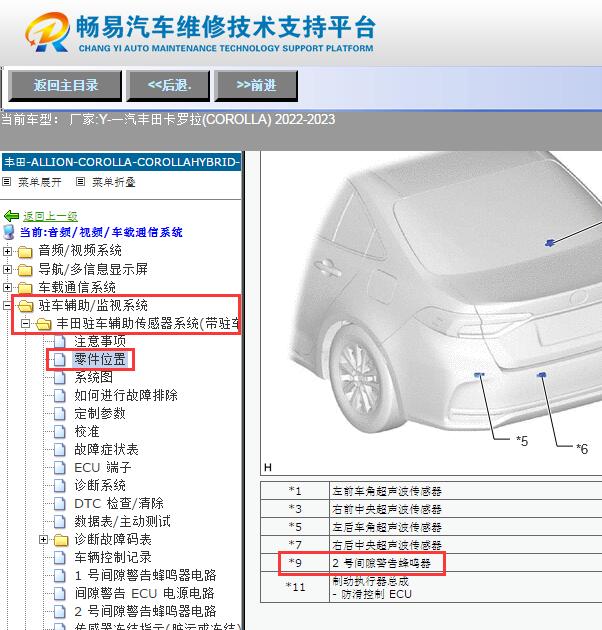Collapse the 驻车辅助/监视系统 tree node
602x630 pixels.
click(x=7, y=306)
